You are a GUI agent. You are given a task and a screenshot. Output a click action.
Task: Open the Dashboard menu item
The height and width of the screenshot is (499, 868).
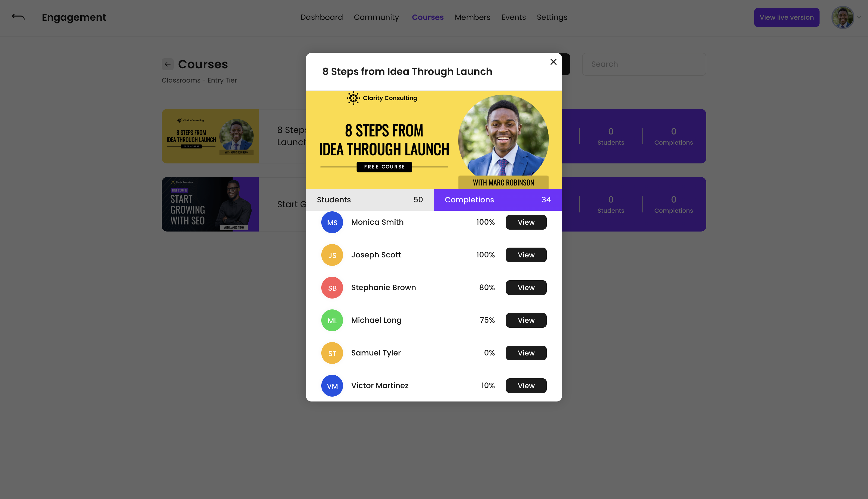point(321,17)
